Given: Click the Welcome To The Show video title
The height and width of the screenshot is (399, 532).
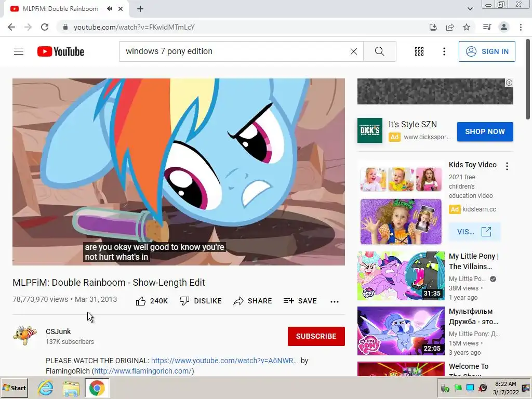Looking at the screenshot, I should (x=469, y=370).
